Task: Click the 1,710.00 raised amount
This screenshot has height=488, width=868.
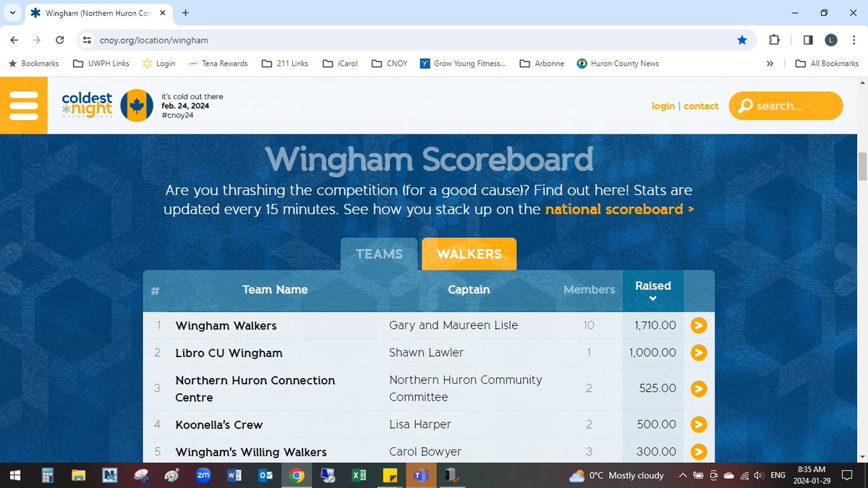Action: (655, 325)
